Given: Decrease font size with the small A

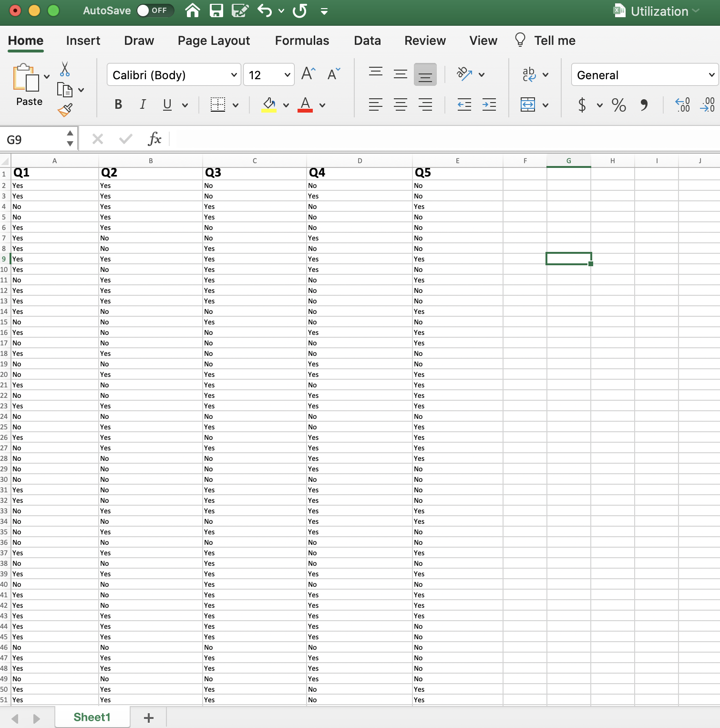Looking at the screenshot, I should pos(334,74).
